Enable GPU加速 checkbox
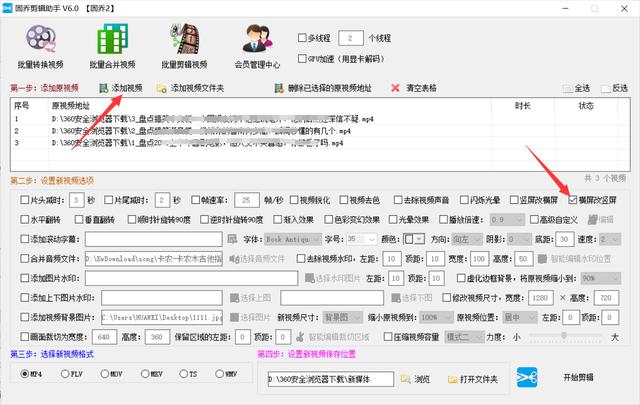This screenshot has height=405, width=640. pyautogui.click(x=302, y=59)
